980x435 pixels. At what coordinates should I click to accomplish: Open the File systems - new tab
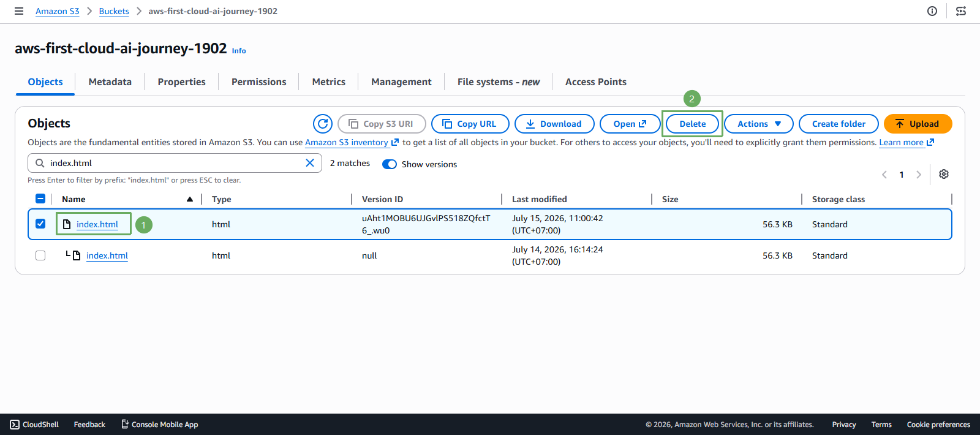(499, 82)
